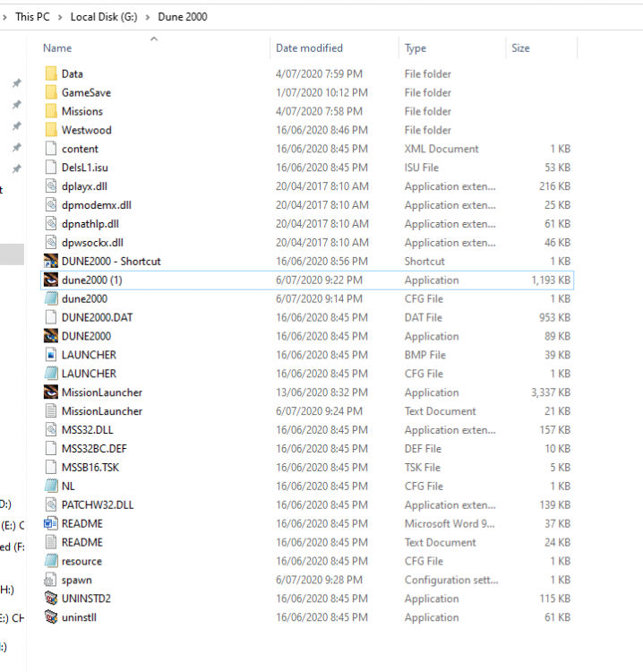
Task: Select the DUNE2000 application icon
Action: tap(51, 336)
